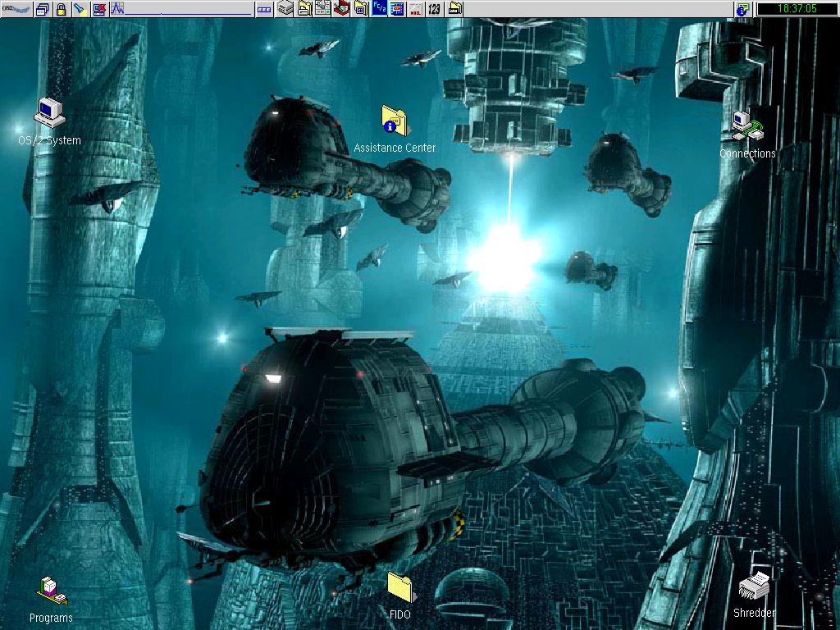Open the Programs desktop icon

51,600
